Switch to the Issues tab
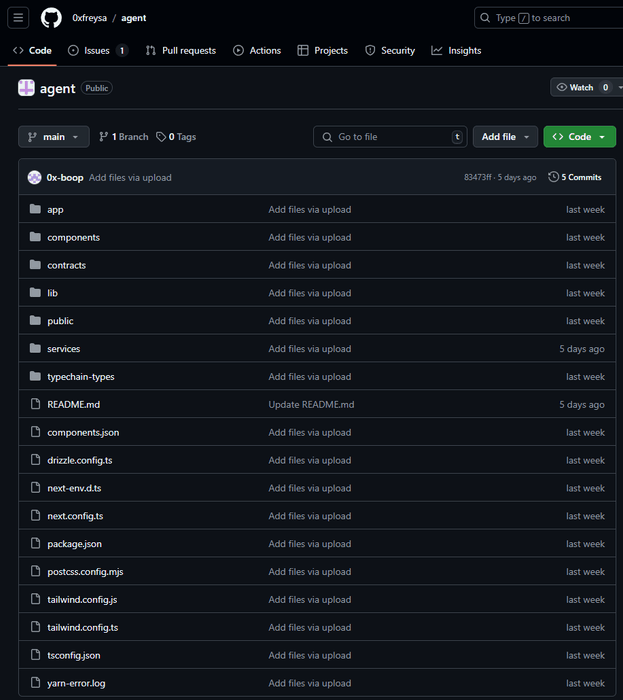The image size is (623, 700). 97,50
